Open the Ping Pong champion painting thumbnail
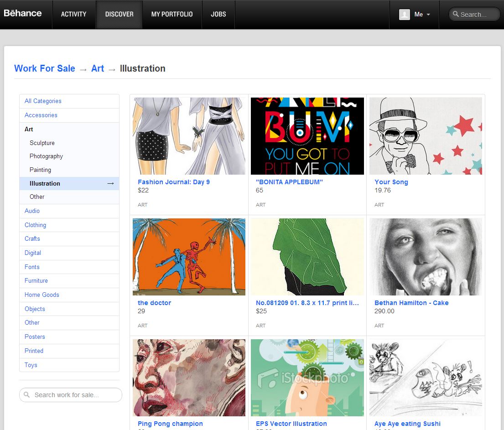The width and height of the screenshot is (504, 430). coord(189,378)
